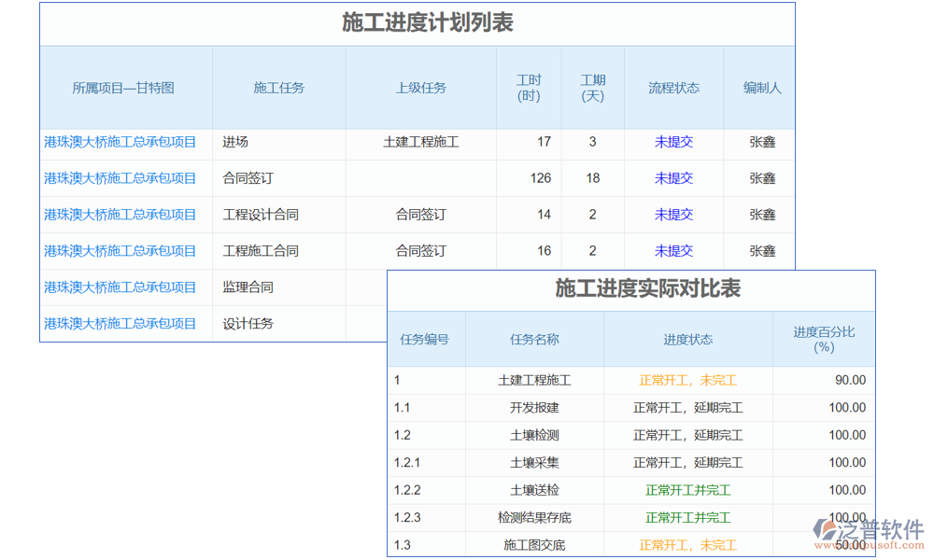Select the 施工任务 column header
Image resolution: width=934 pixels, height=560 pixels.
tap(278, 88)
